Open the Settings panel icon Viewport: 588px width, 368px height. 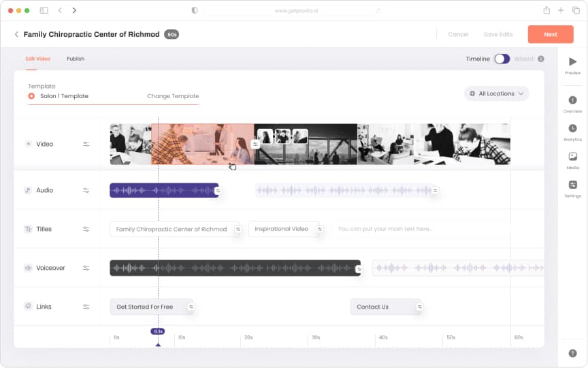coord(572,185)
